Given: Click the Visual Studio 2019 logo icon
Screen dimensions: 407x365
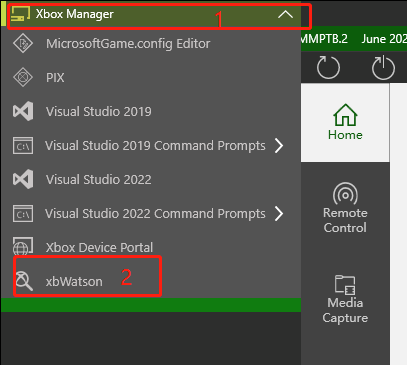Looking at the screenshot, I should tap(23, 111).
